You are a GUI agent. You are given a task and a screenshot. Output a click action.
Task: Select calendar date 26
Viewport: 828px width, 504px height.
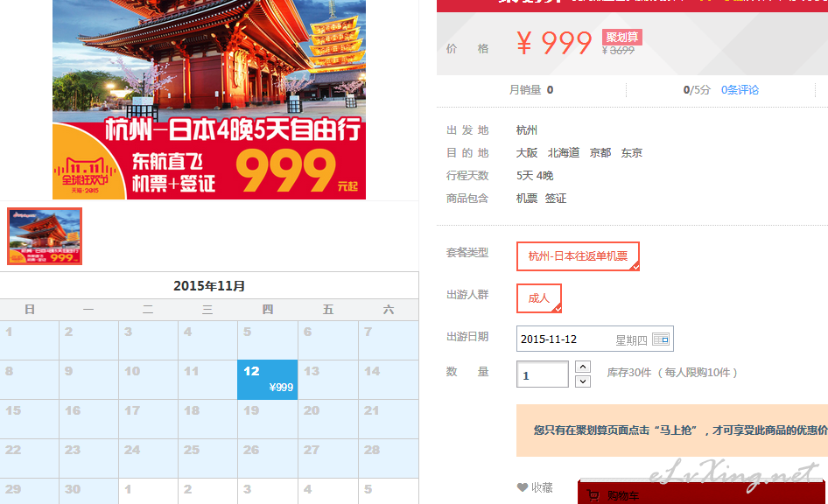[268, 458]
